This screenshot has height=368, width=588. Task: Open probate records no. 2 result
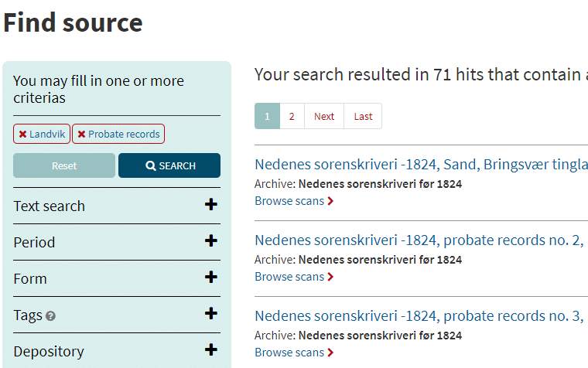(x=419, y=240)
